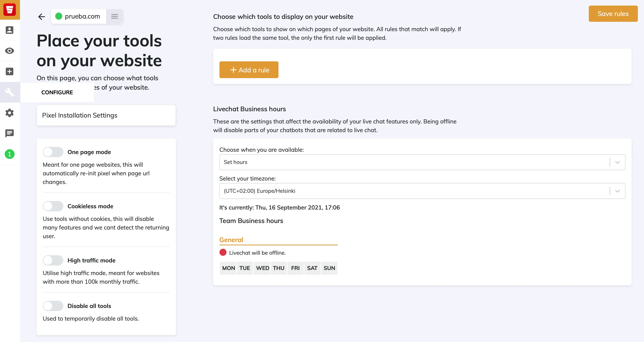Click the plus box sidebar icon
This screenshot has width=644, height=342.
10,71
